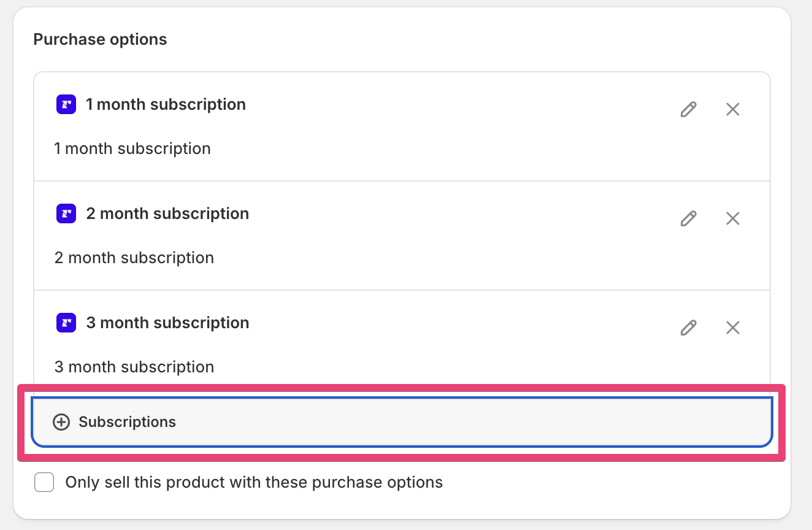Select the 1 month subscription bold title
The width and height of the screenshot is (812, 530).
point(166,104)
